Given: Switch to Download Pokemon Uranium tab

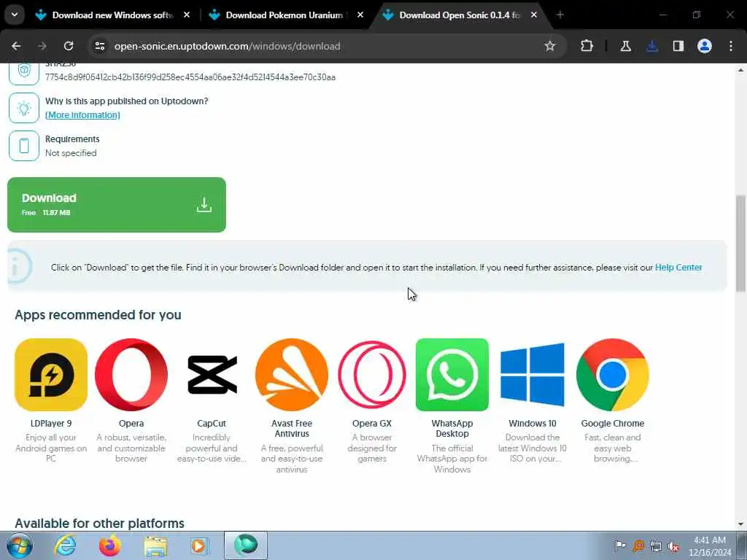Looking at the screenshot, I should (285, 15).
